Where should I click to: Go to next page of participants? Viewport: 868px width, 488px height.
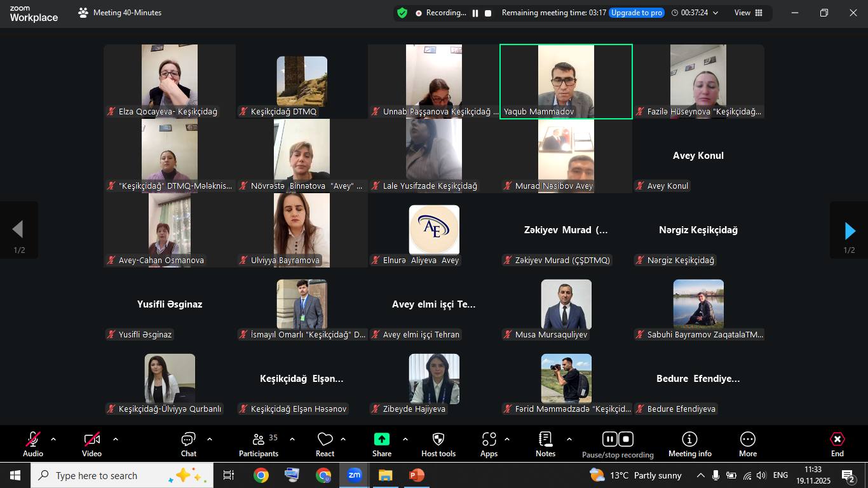click(x=849, y=231)
